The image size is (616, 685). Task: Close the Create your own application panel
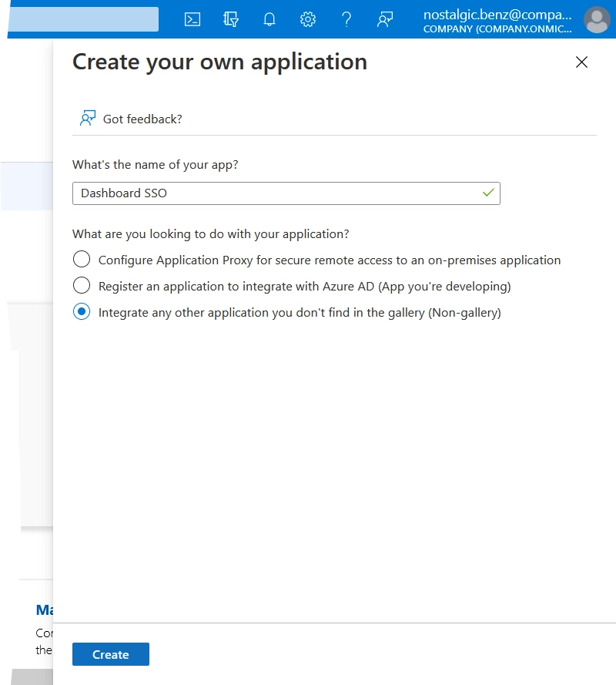tap(581, 62)
